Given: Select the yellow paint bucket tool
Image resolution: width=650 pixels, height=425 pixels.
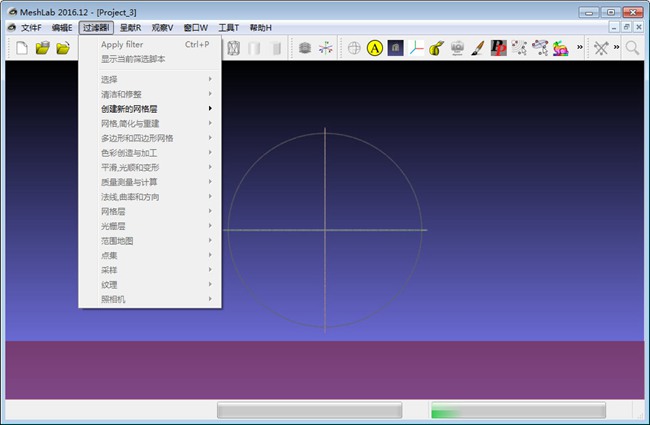Looking at the screenshot, I should click(437, 48).
